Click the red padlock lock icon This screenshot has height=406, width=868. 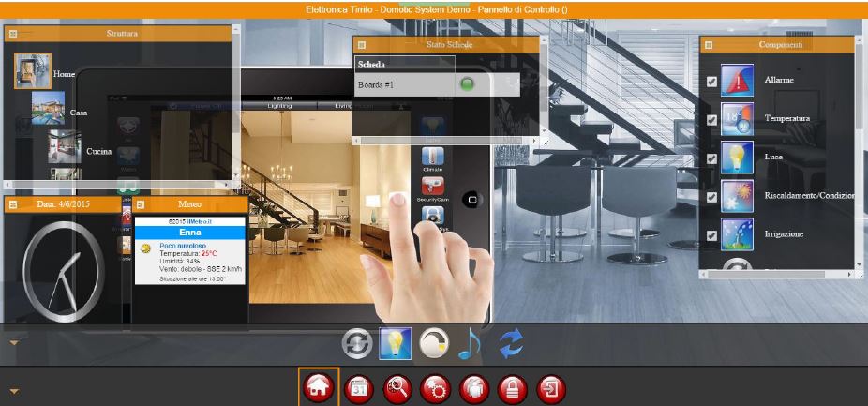click(513, 389)
